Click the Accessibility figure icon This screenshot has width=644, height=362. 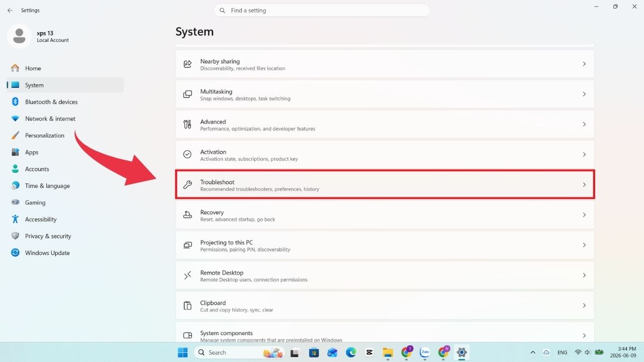pyautogui.click(x=15, y=219)
